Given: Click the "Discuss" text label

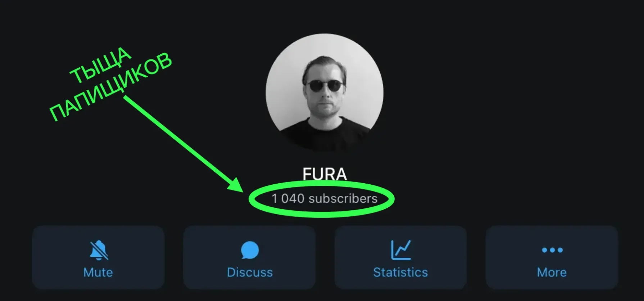Looking at the screenshot, I should 250,272.
